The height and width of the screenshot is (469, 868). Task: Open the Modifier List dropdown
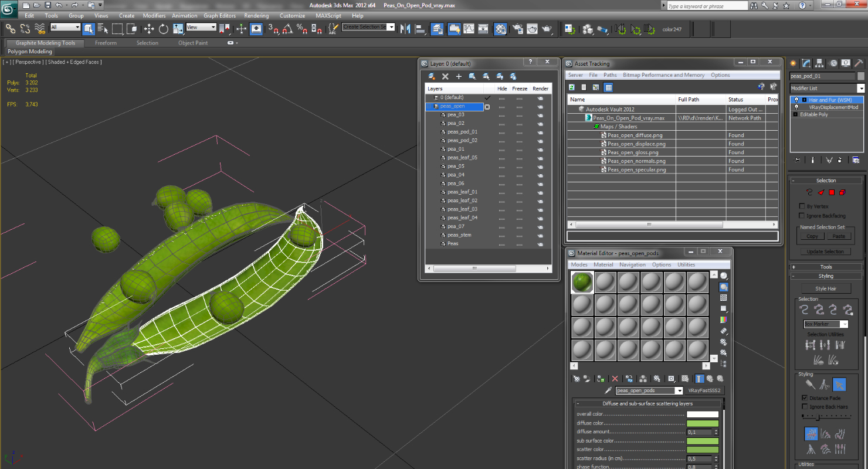click(x=827, y=89)
